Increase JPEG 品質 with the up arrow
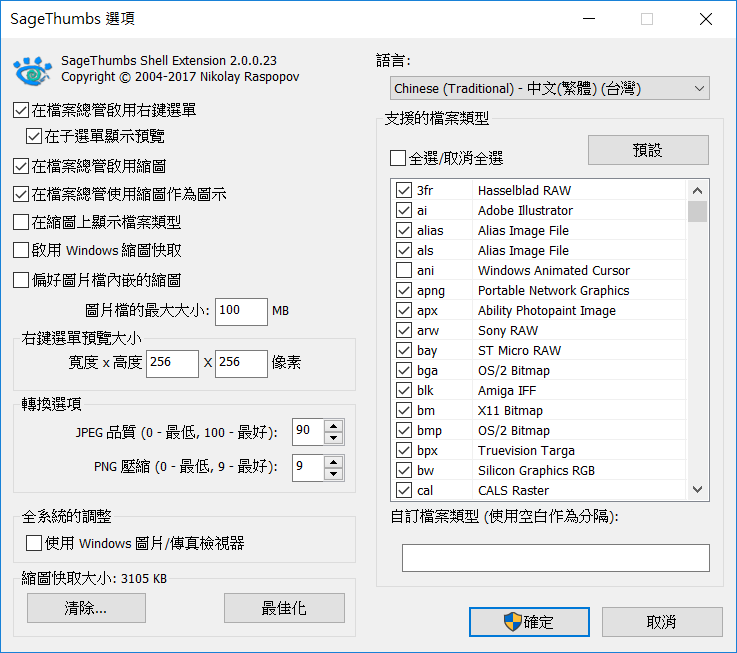The height and width of the screenshot is (653, 737). tap(334, 426)
